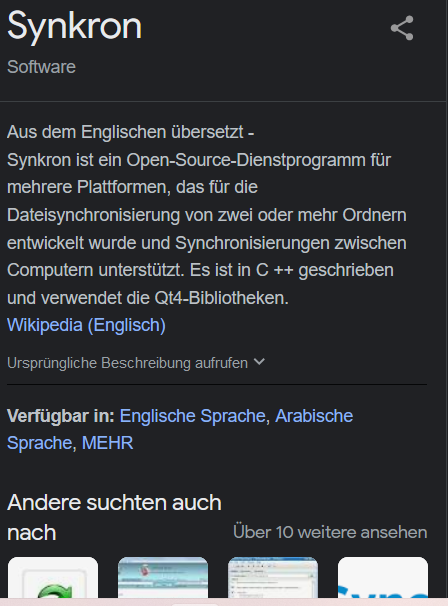Expand Ursprüngliche Beschreibung aufrufen chevron arrow
The height and width of the screenshot is (606, 448).
(x=259, y=362)
